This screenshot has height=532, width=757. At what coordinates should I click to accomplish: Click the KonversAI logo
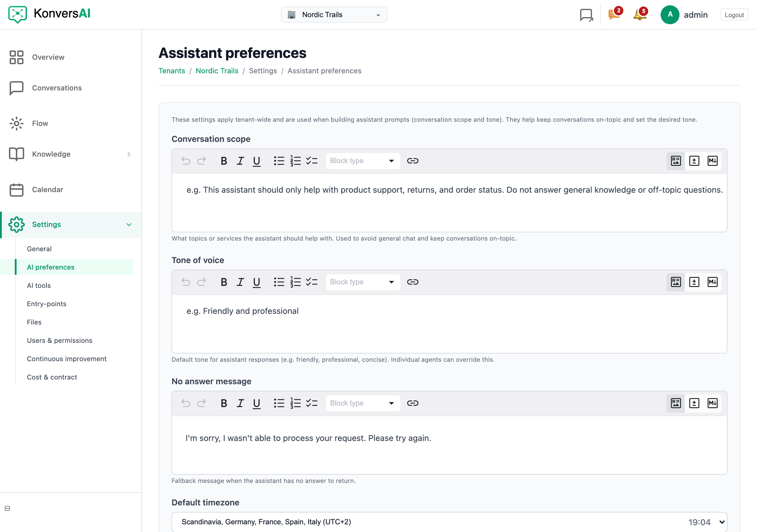click(x=49, y=14)
